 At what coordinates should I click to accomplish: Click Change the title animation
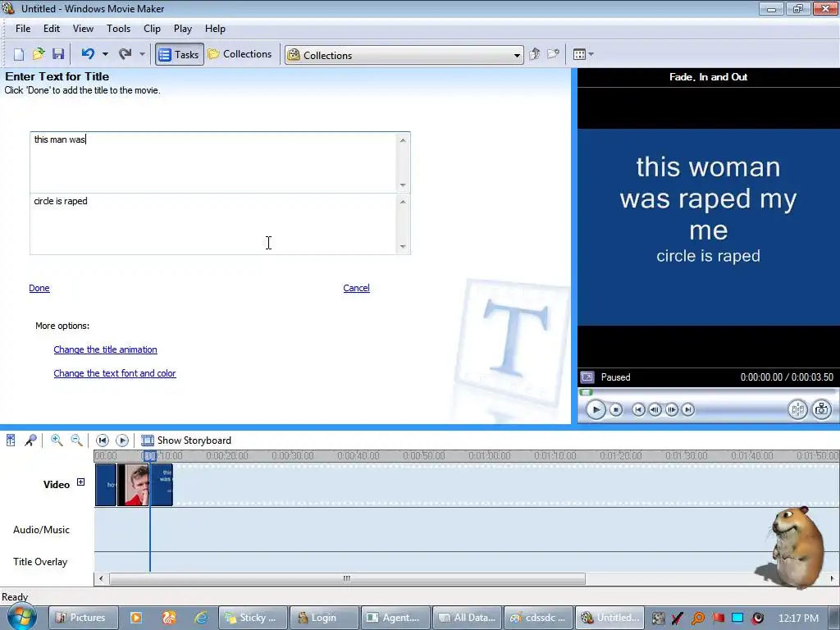pos(106,349)
